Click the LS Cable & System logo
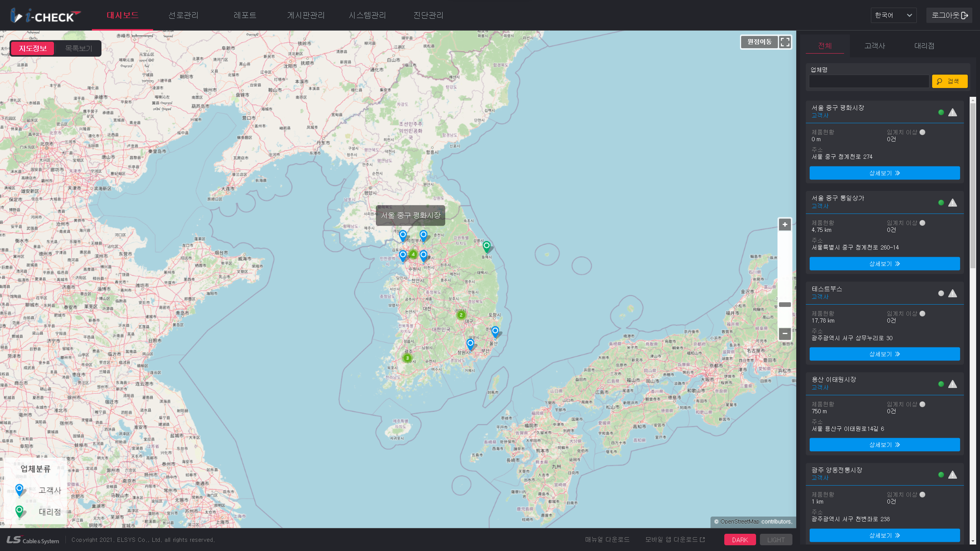Image resolution: width=980 pixels, height=551 pixels. click(x=33, y=540)
